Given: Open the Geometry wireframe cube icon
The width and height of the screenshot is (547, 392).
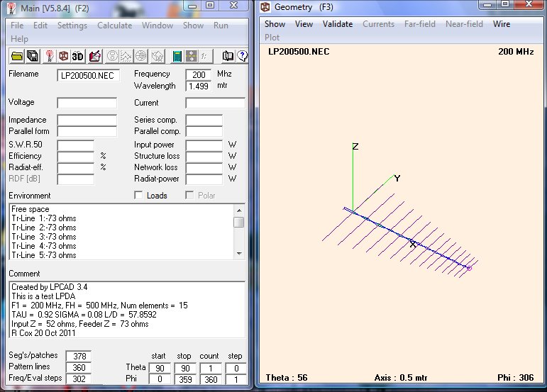Looking at the screenshot, I should 63,56.
